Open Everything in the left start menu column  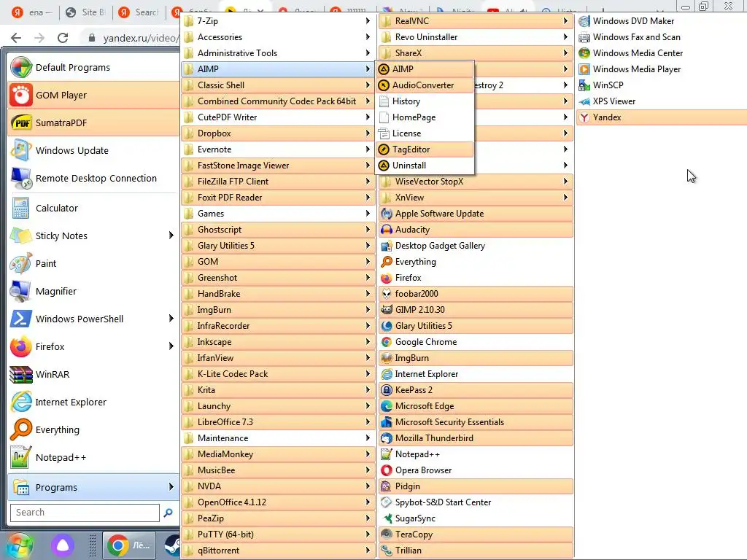tap(93, 429)
